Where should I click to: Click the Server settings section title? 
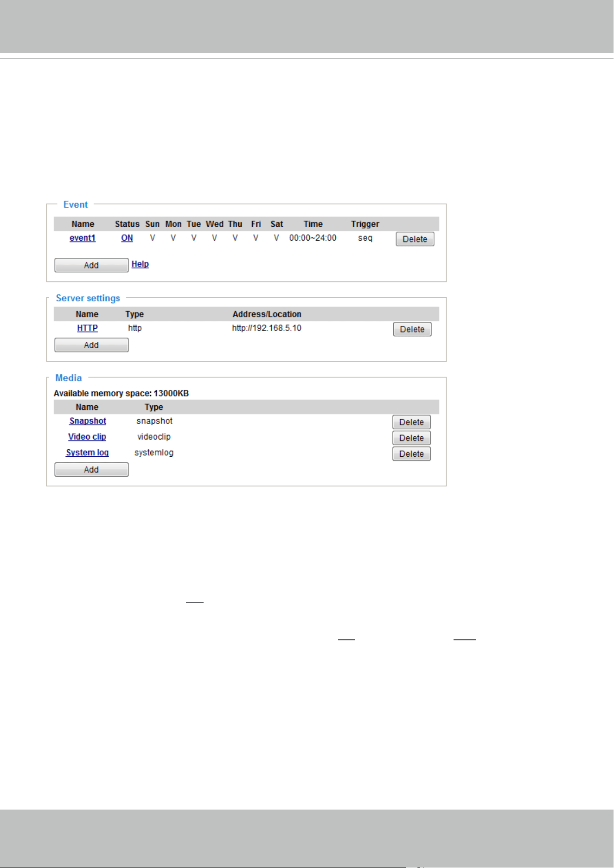(x=88, y=298)
